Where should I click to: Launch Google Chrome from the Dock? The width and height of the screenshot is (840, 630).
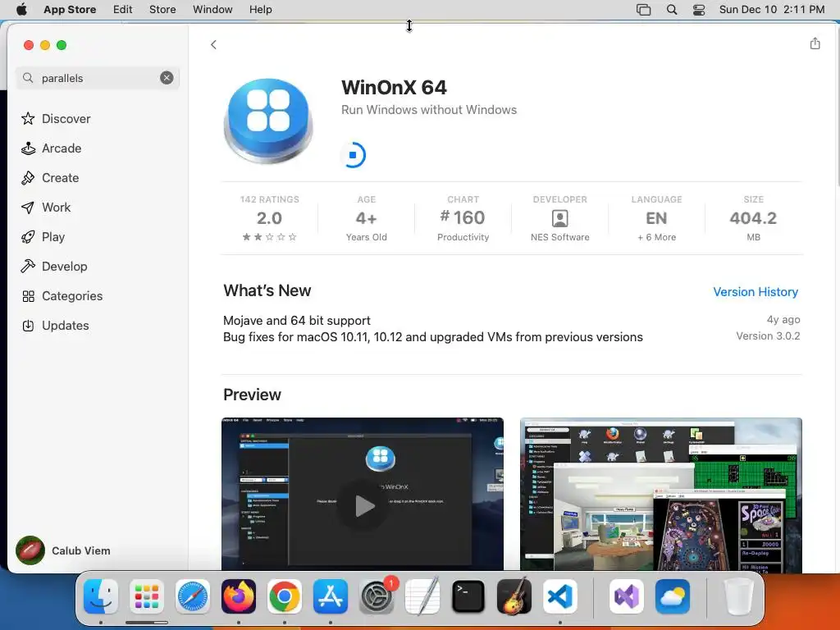click(x=285, y=596)
